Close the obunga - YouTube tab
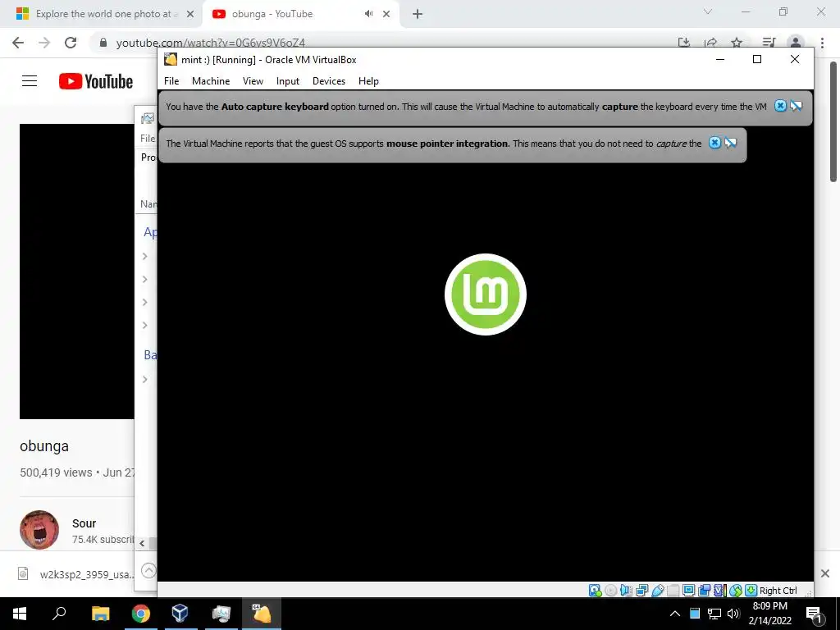 (x=386, y=14)
